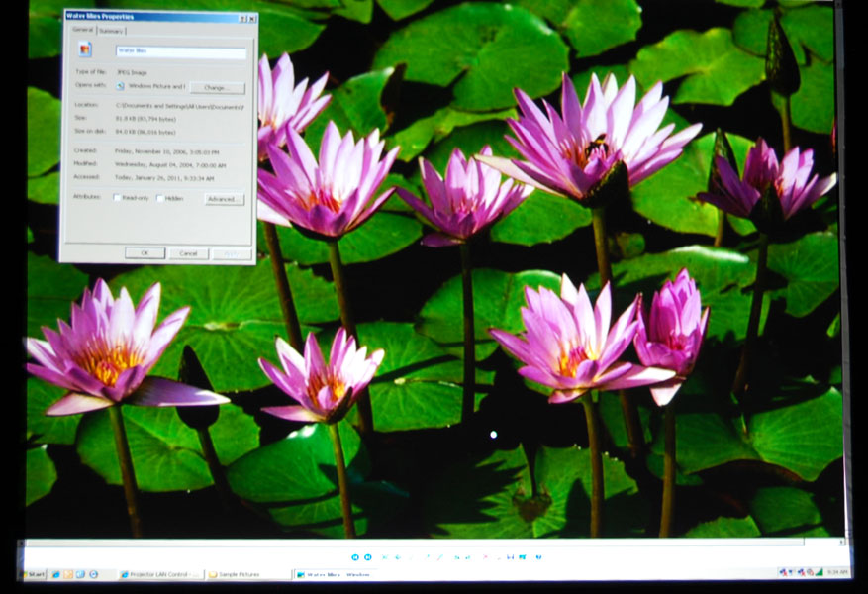Click the red Delete icon in viewer toolbar
Screen dimensions: 868x594
point(485,557)
